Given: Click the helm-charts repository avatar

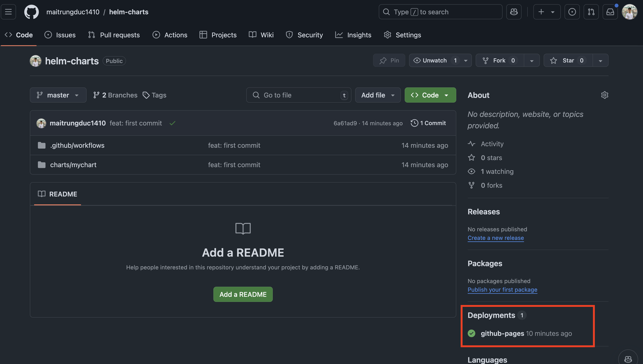Looking at the screenshot, I should coord(35,61).
